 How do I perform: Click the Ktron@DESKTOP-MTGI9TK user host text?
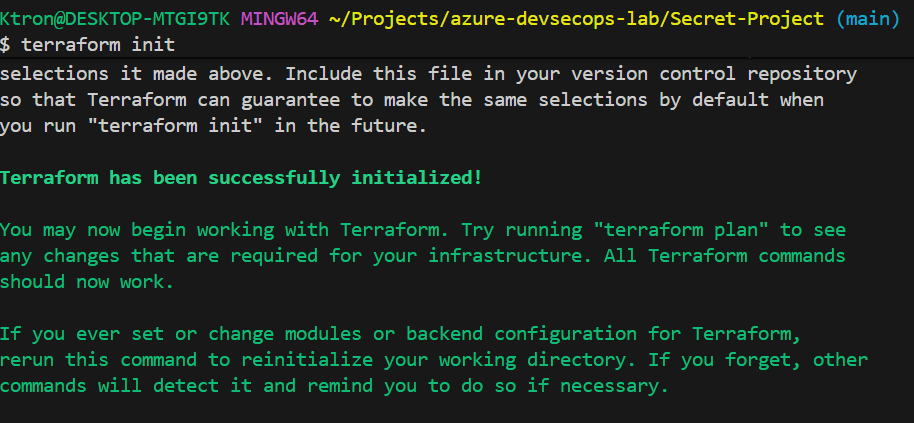(x=116, y=19)
